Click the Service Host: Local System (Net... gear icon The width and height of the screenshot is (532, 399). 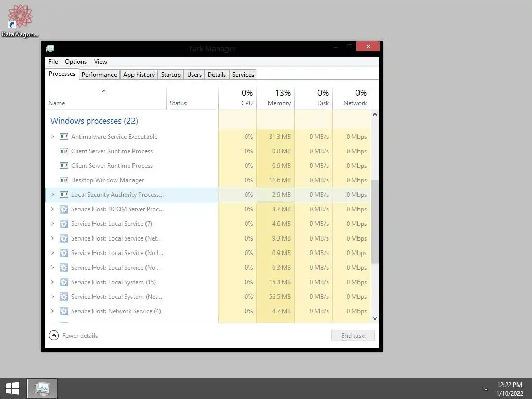pyautogui.click(x=64, y=297)
